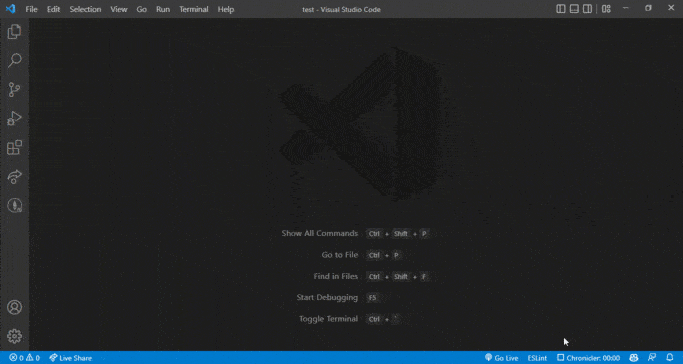Open the Selection menu
The image size is (683, 364).
[x=85, y=9]
